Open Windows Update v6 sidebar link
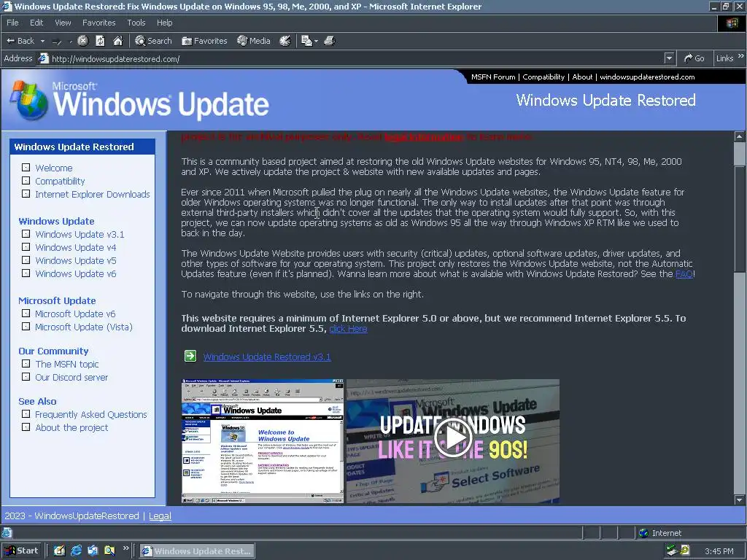Viewport: 747px width, 560px height. 76,274
